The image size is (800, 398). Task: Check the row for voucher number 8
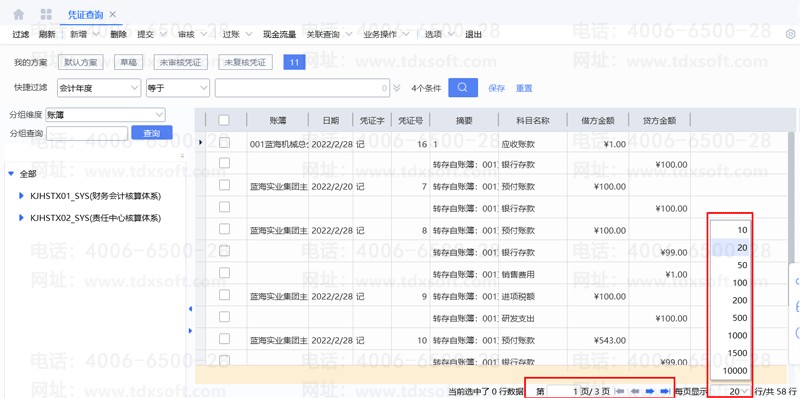224,229
